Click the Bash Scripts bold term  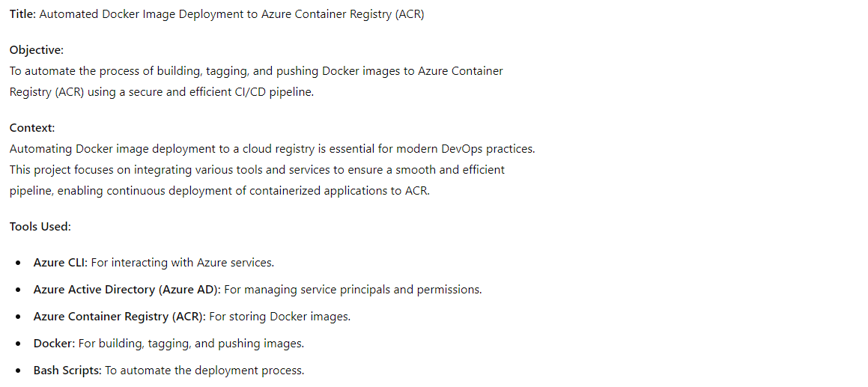tap(68, 371)
